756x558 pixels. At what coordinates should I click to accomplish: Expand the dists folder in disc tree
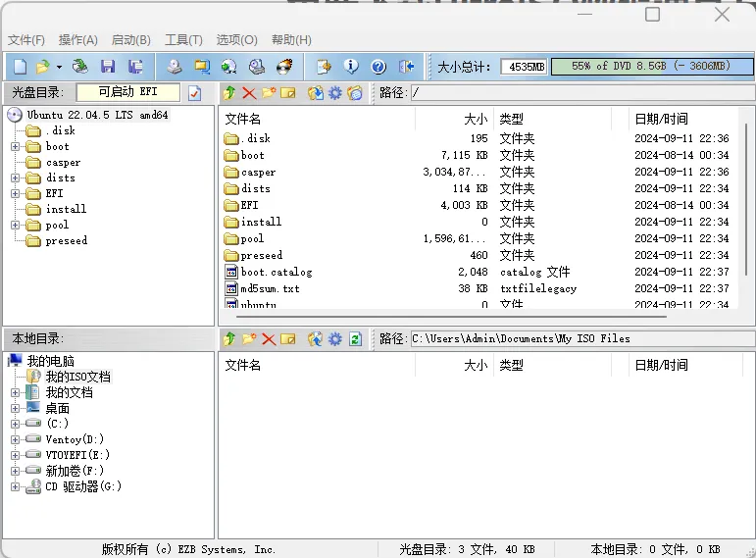(15, 178)
